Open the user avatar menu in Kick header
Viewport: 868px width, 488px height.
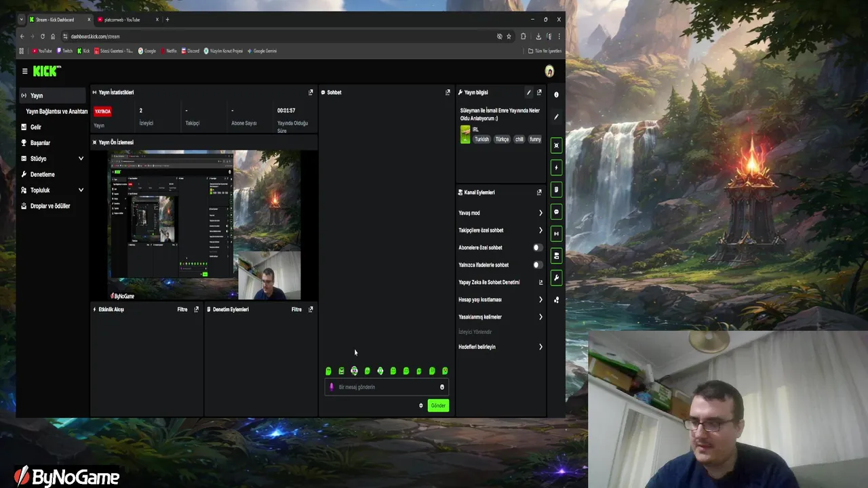tap(549, 71)
